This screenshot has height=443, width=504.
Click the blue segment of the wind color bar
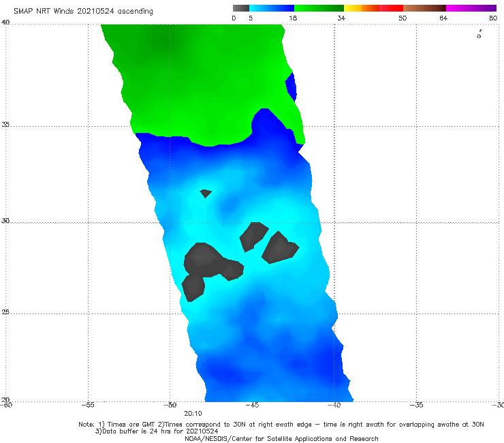click(272, 8)
